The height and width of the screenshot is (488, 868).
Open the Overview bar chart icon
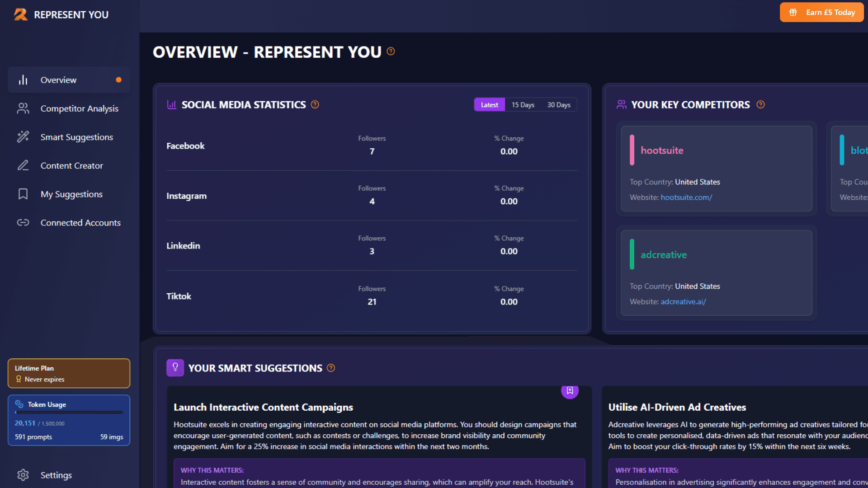click(23, 80)
